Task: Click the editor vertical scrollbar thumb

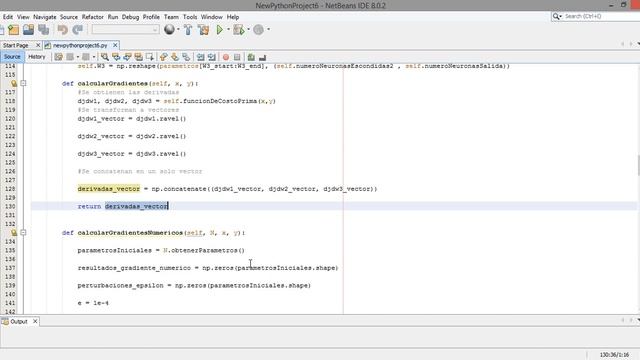Action: pos(638,165)
